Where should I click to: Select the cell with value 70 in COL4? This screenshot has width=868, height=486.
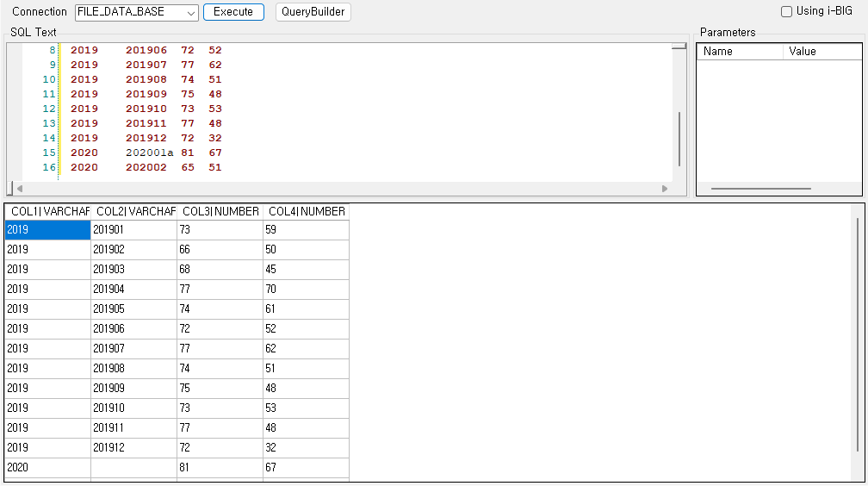(306, 289)
